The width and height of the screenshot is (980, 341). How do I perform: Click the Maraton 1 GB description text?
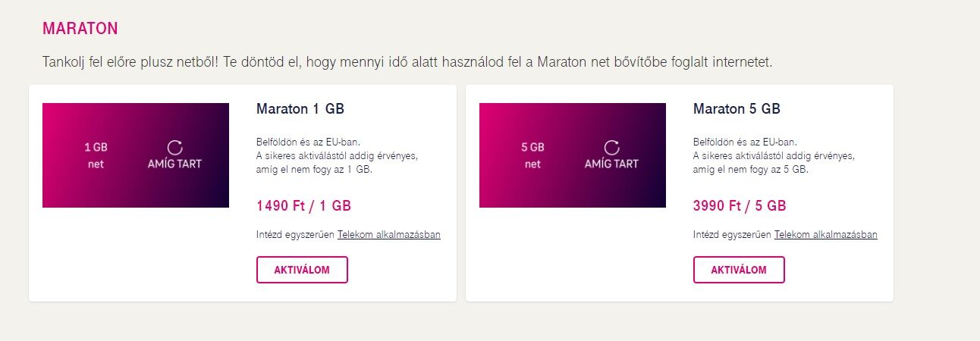click(x=338, y=155)
